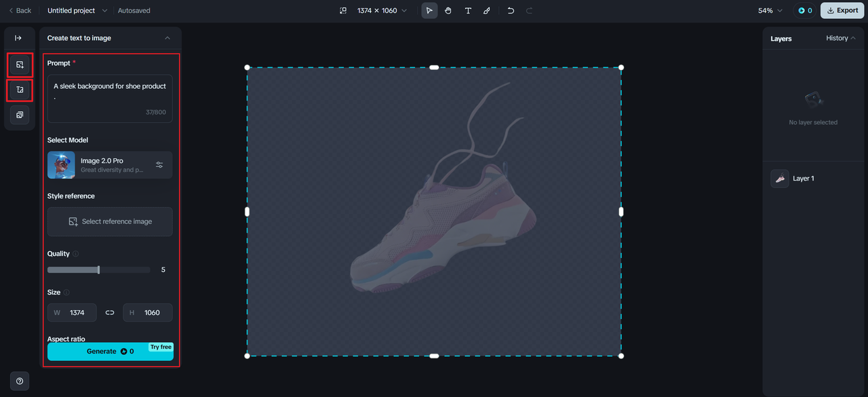The width and height of the screenshot is (868, 397).
Task: Open the third sidebar layers tool
Action: (20, 115)
